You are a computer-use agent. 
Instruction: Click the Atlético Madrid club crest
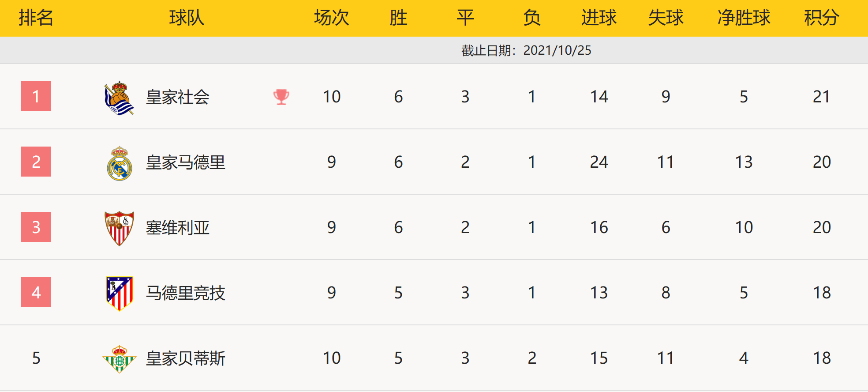point(119,294)
